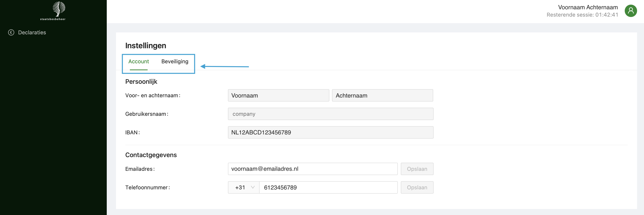The width and height of the screenshot is (644, 215).
Task: Edit the Telefoonnummer input field
Action: point(329,187)
